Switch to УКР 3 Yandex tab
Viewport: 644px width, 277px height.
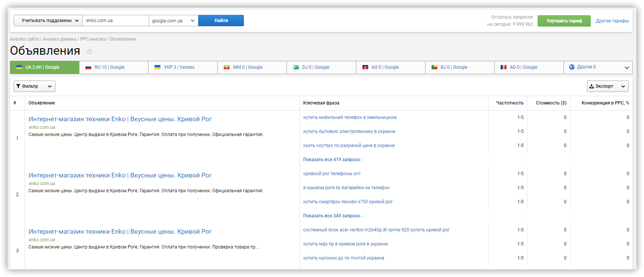183,67
